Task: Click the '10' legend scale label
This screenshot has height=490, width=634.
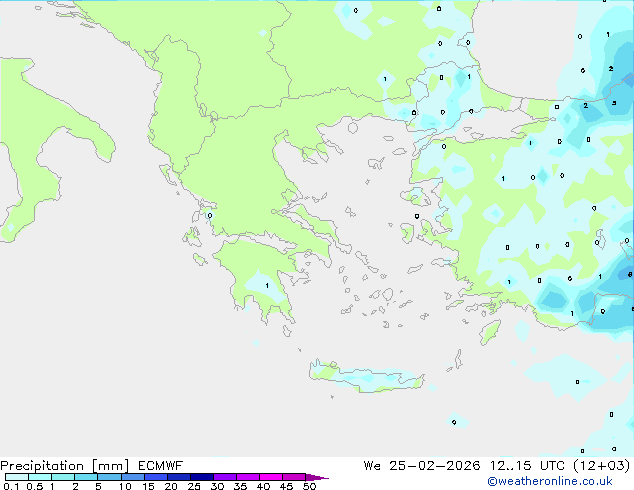Action: [125, 486]
